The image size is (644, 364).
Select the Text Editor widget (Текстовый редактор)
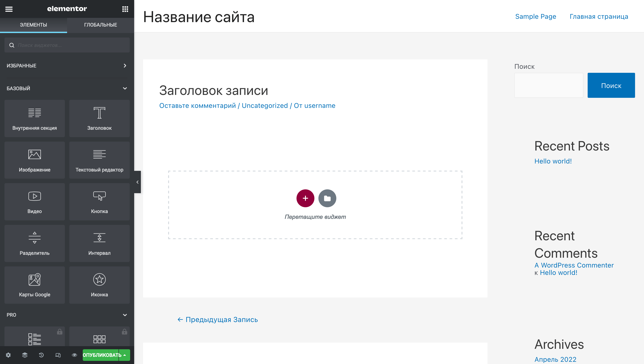pyautogui.click(x=99, y=160)
